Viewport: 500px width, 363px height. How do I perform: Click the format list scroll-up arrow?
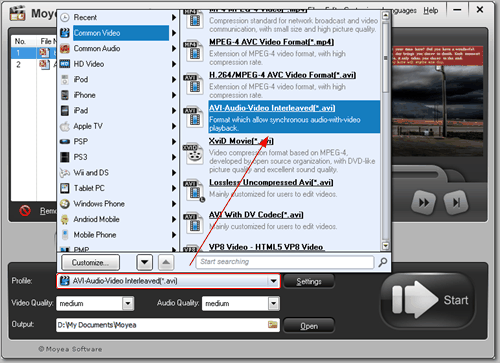(385, 15)
